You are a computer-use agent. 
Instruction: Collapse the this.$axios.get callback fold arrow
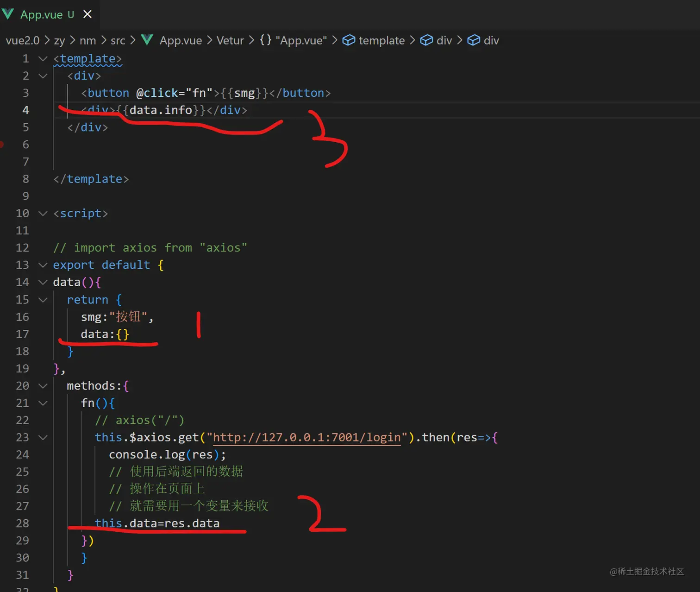click(43, 437)
